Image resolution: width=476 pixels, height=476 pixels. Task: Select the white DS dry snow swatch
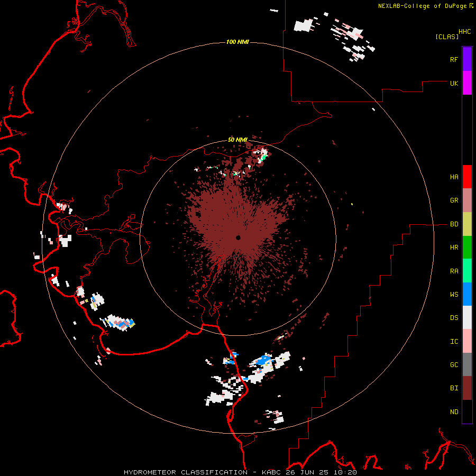coord(467,317)
